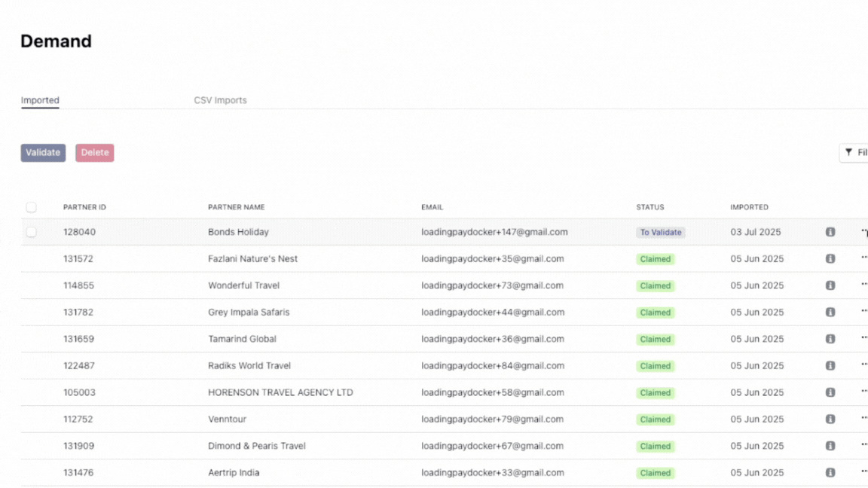Image resolution: width=868 pixels, height=488 pixels.
Task: Expand more options for Dimond & Pearis Travel
Action: click(863, 446)
